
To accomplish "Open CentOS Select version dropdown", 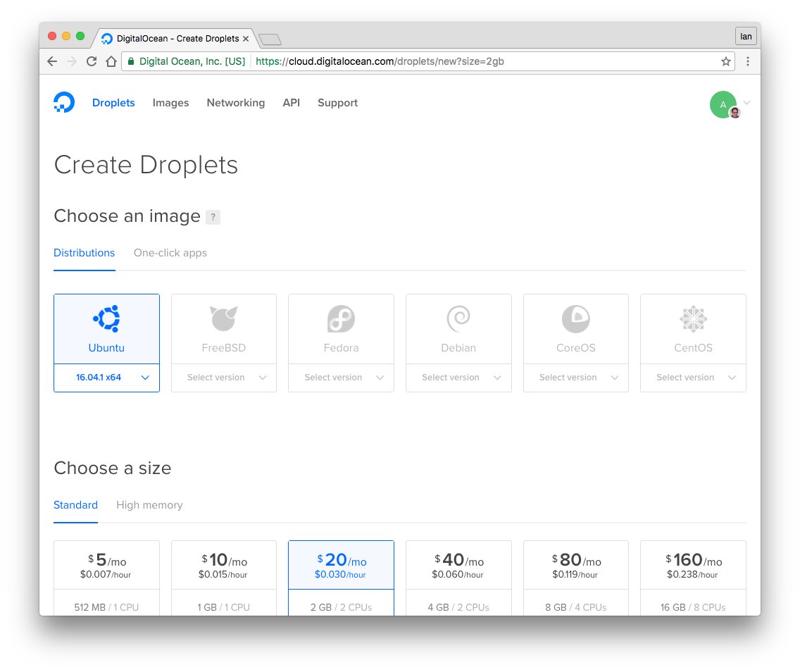I will click(694, 378).
